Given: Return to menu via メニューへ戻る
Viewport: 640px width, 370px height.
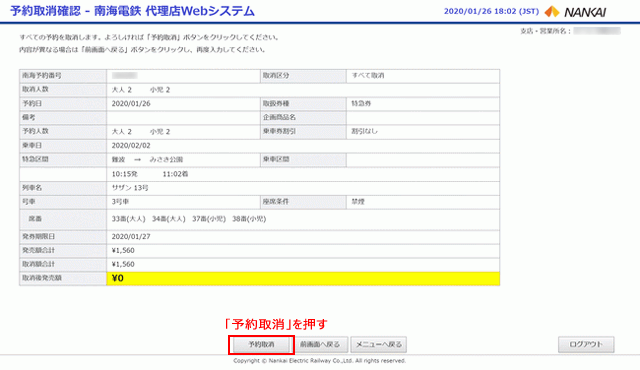Looking at the screenshot, I should click(x=378, y=345).
